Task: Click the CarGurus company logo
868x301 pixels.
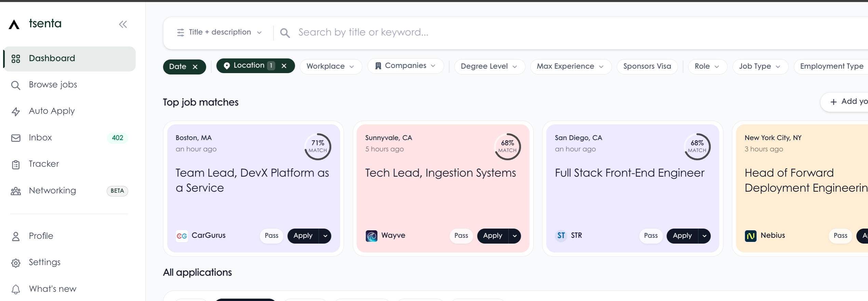Action: 182,236
